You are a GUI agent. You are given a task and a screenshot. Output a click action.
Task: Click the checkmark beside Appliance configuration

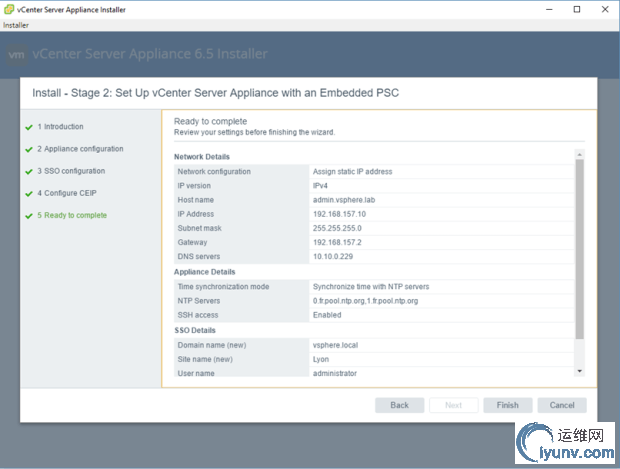pos(29,149)
